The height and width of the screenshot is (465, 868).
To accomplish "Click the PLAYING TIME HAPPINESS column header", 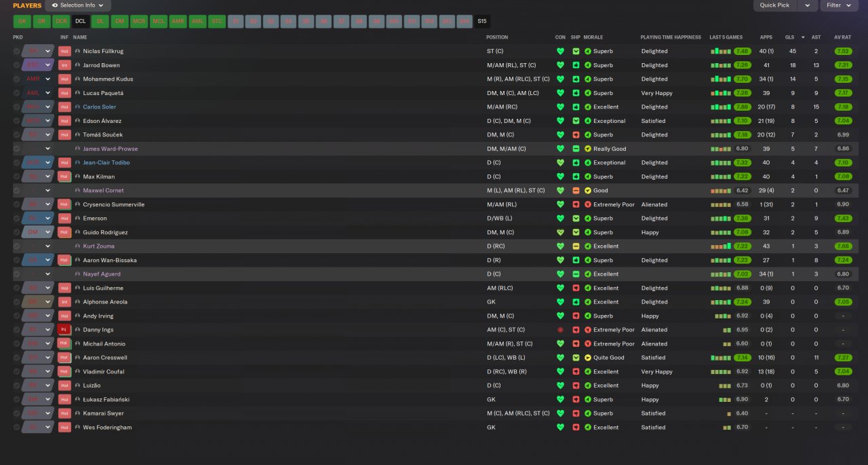I will point(671,37).
